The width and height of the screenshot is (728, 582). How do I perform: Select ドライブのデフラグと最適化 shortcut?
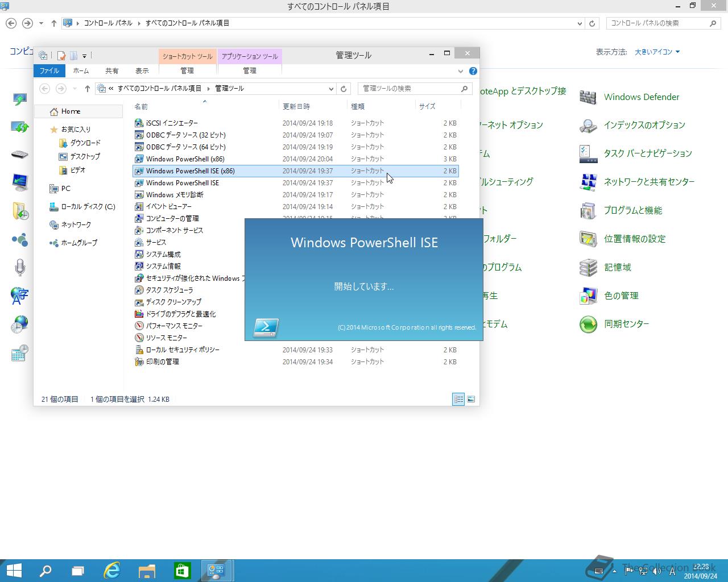pyautogui.click(x=175, y=314)
